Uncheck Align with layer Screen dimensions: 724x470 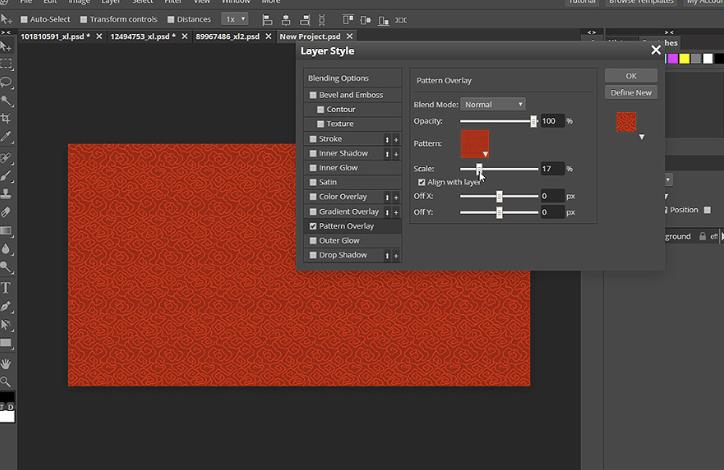click(x=421, y=182)
